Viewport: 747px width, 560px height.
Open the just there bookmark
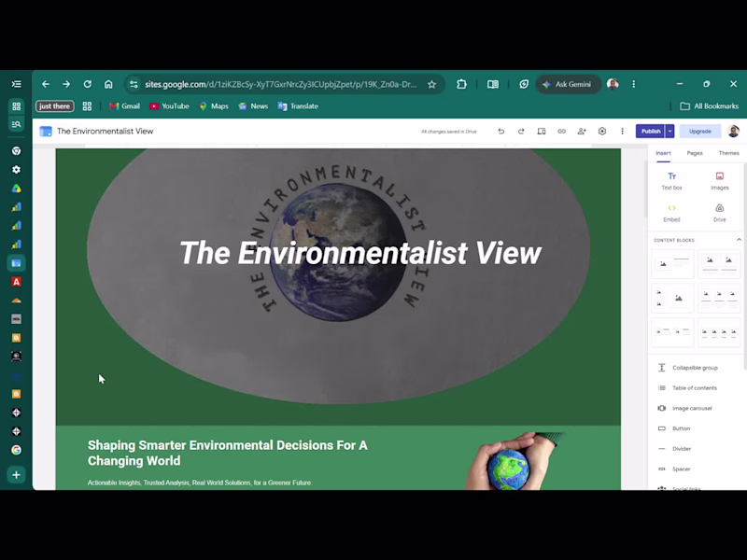click(54, 106)
